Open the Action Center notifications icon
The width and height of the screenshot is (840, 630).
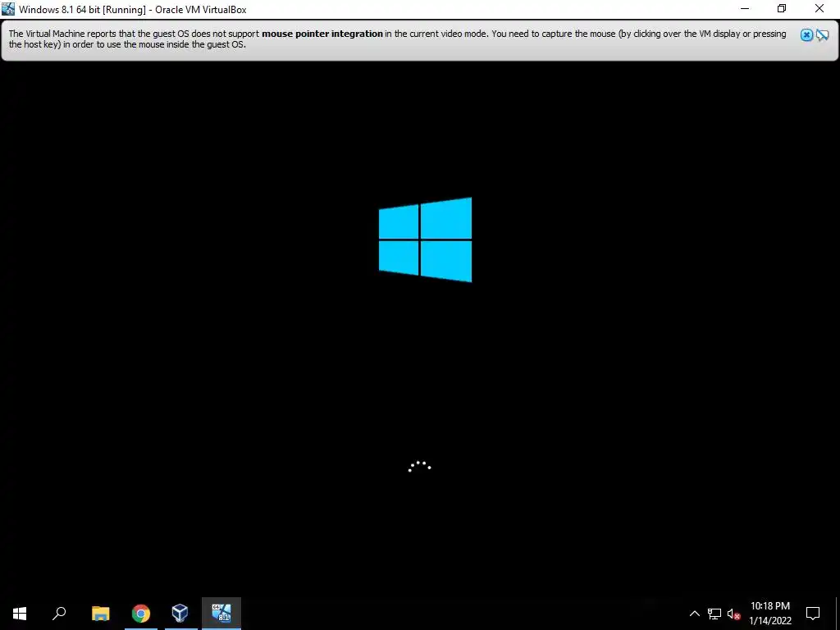813,614
